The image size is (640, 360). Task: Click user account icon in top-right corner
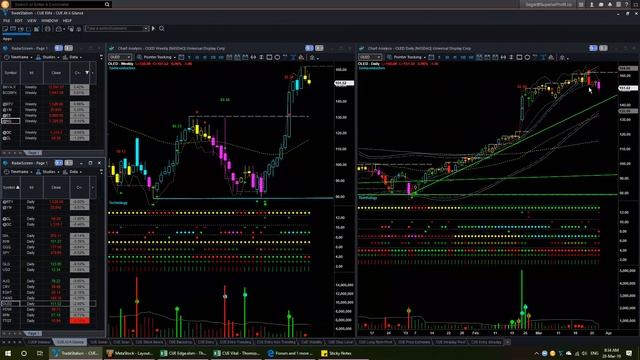click(x=591, y=4)
